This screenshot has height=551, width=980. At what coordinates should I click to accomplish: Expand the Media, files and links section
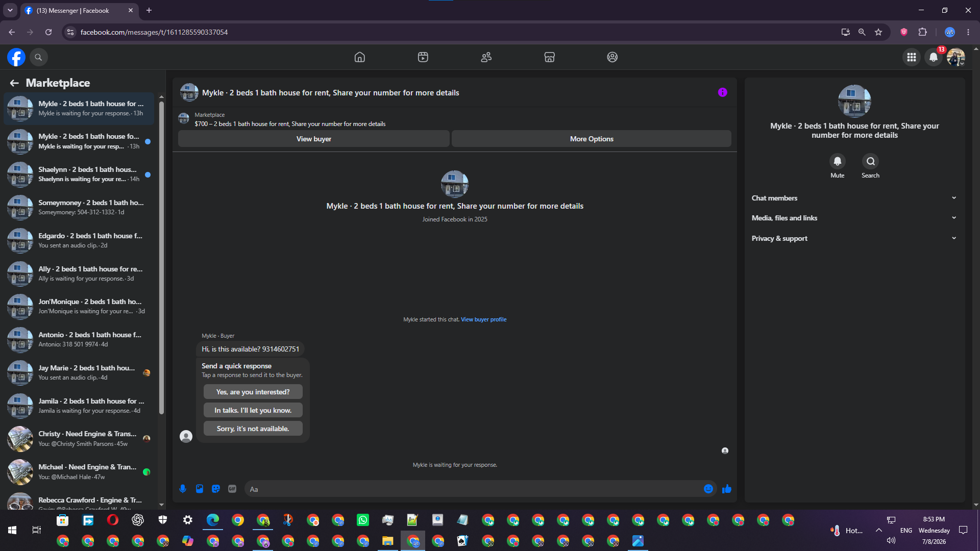[x=854, y=218]
